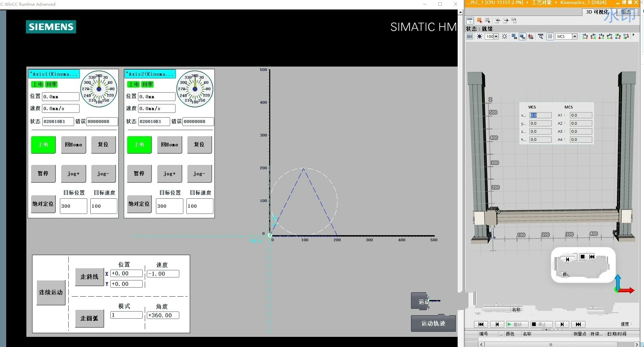Click the red 3D tool-center-point icon

(x=531, y=36)
